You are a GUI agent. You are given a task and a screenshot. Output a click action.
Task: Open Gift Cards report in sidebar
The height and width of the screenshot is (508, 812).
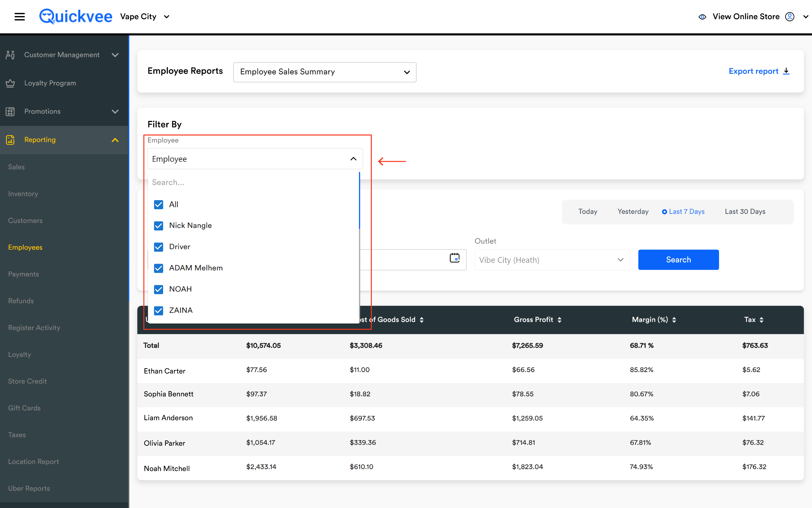pyautogui.click(x=24, y=408)
